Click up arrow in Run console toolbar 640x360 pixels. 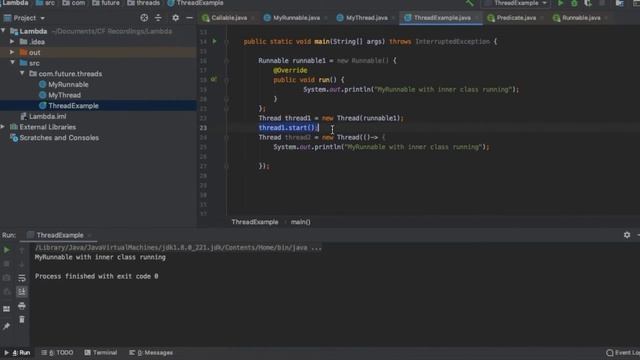(x=22, y=249)
